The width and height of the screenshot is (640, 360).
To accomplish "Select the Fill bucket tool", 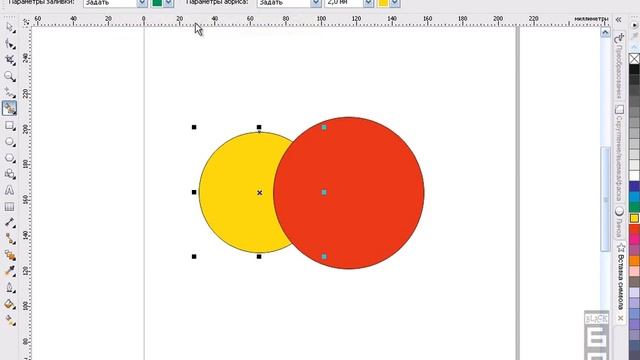I will [10, 304].
